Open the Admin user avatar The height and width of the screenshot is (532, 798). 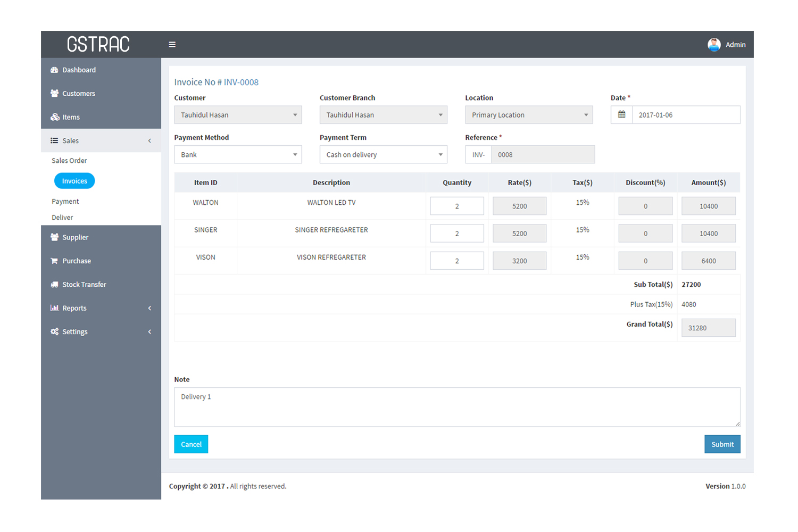point(714,45)
